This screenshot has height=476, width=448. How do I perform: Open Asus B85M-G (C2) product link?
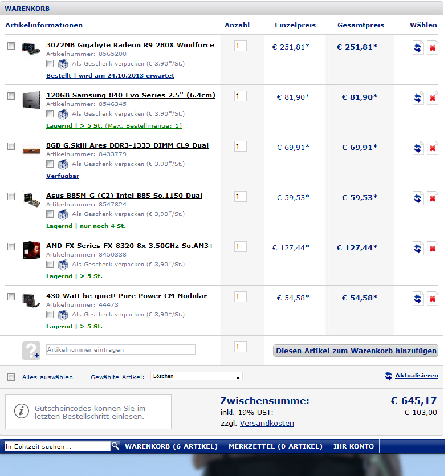tap(124, 196)
